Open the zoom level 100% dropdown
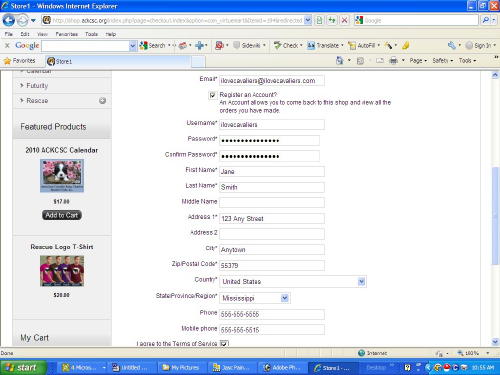Image resolution: width=500 pixels, height=375 pixels. point(488,353)
